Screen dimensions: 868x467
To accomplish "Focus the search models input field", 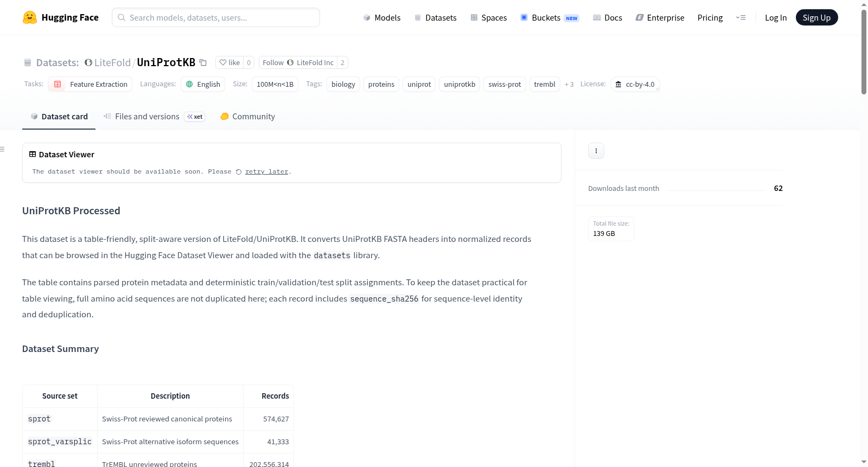I will tap(216, 17).
